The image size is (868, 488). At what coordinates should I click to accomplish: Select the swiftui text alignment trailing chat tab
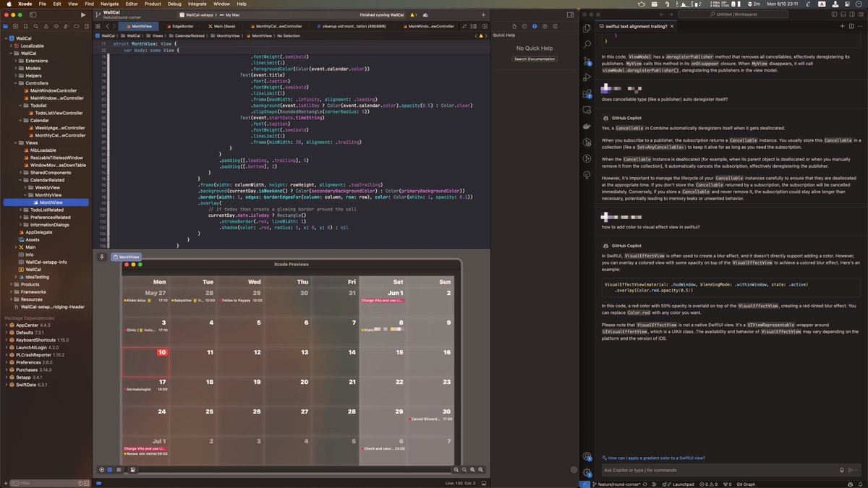638,26
